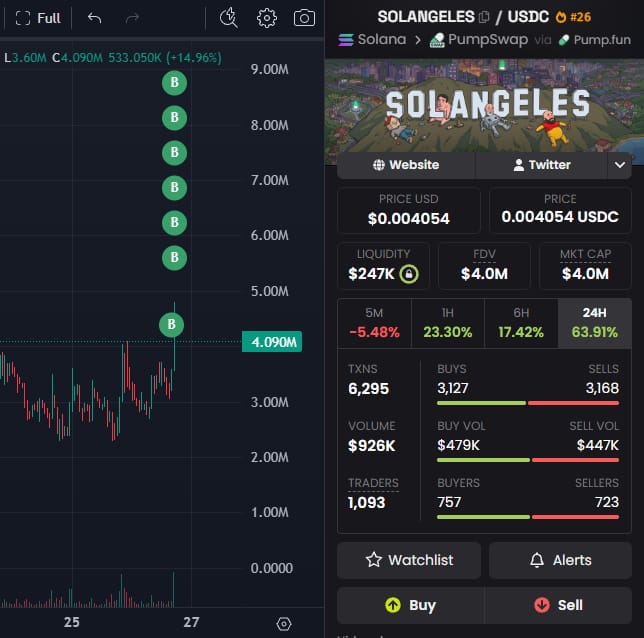
Task: Click the 0.004054 USDC price box
Action: [x=560, y=210]
